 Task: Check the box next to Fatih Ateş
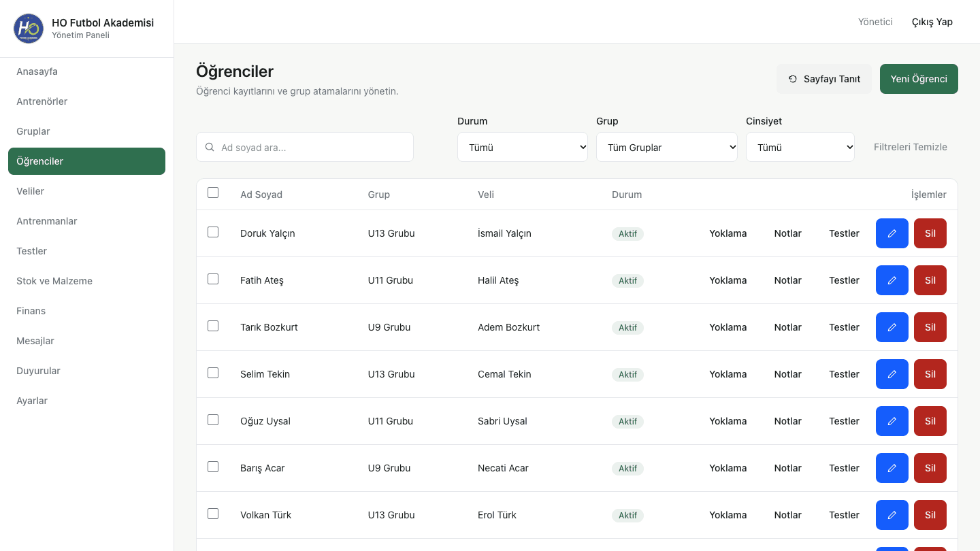pyautogui.click(x=213, y=279)
